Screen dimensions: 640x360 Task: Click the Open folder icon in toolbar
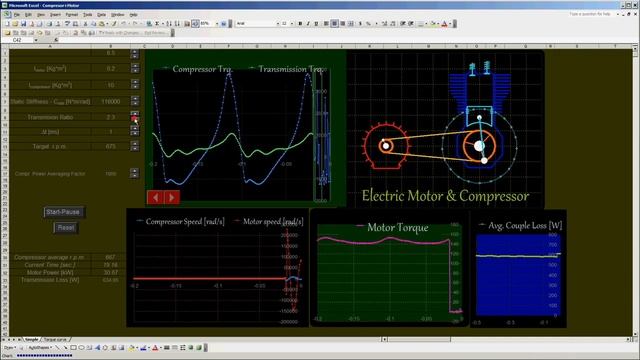[x=15, y=24]
